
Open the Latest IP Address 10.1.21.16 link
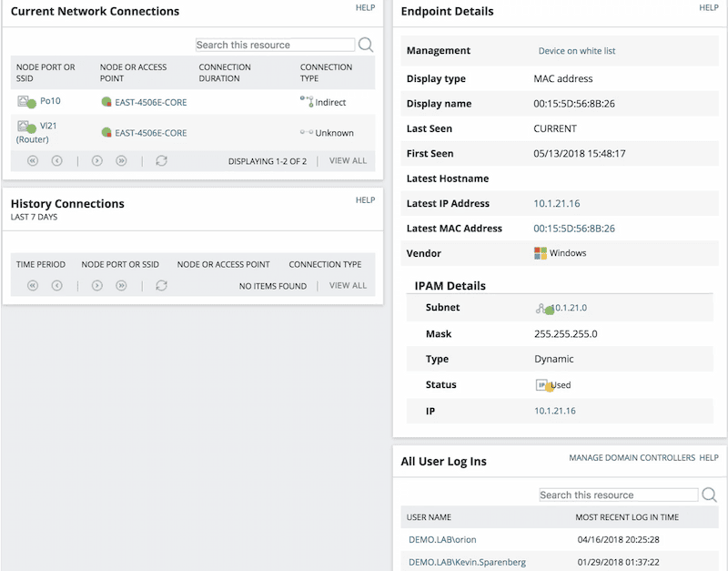556,204
